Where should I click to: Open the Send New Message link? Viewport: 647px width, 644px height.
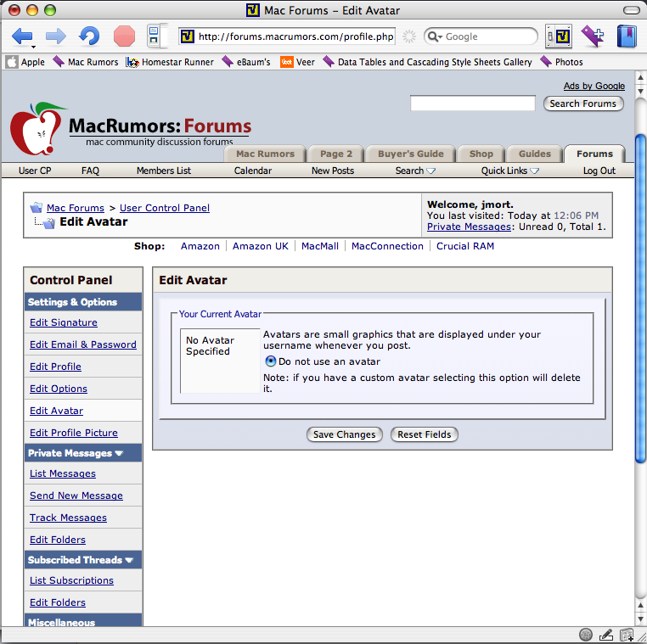(x=76, y=496)
